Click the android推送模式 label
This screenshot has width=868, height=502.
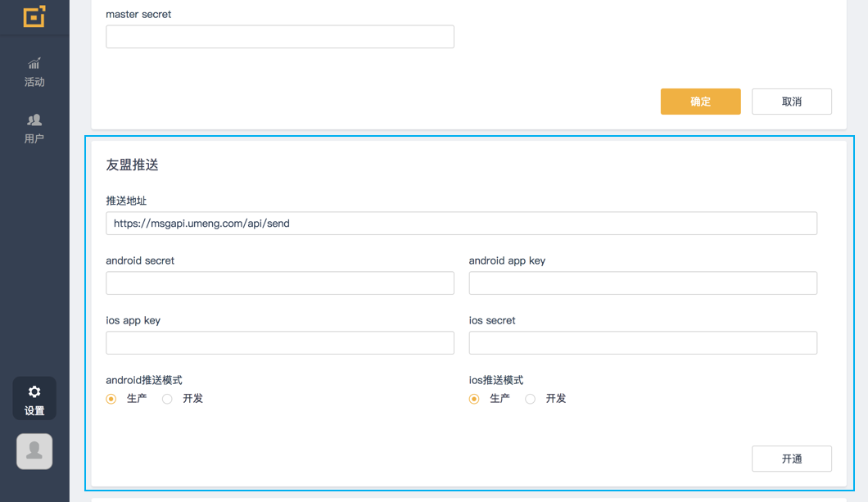click(144, 380)
